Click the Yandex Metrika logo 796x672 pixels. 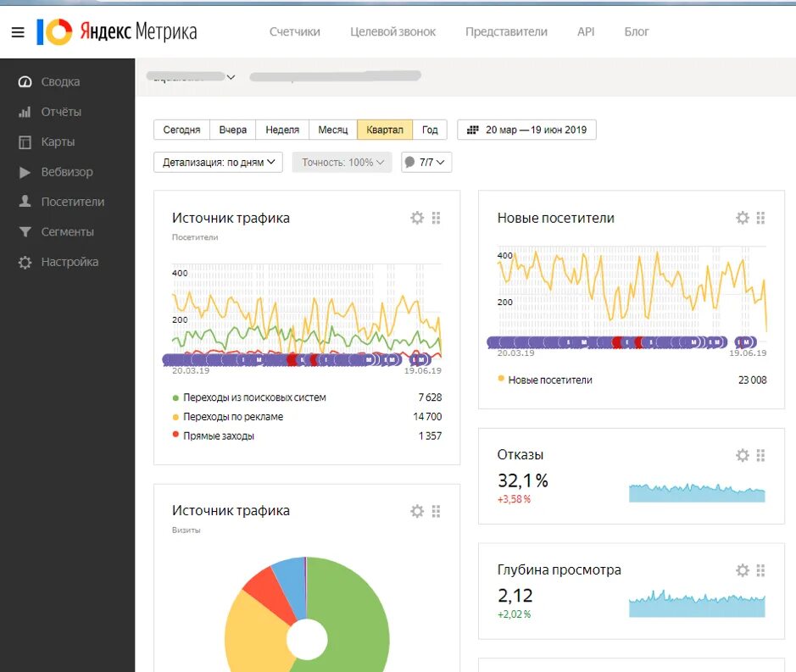coord(117,32)
